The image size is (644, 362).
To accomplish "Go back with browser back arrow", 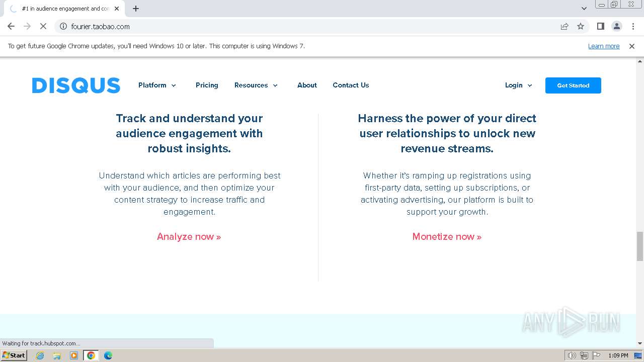I will pyautogui.click(x=11, y=26).
